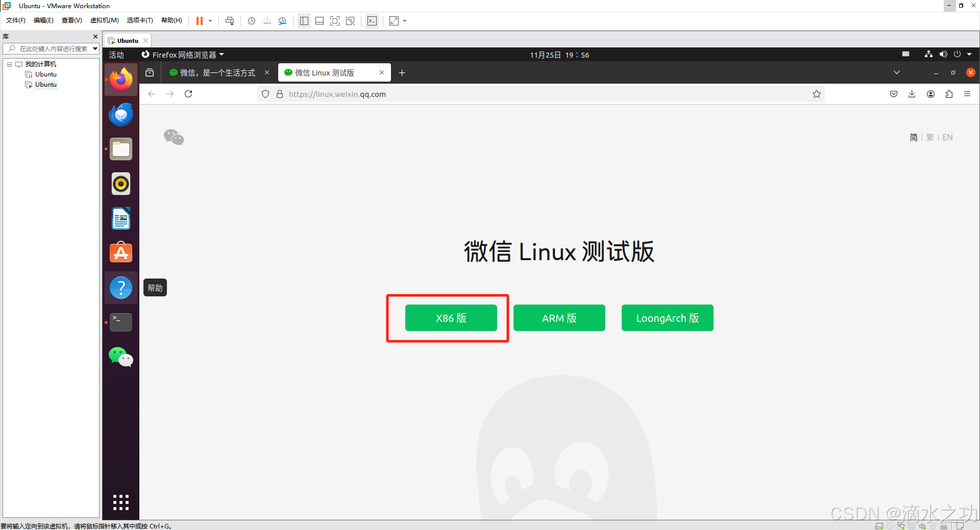Viewport: 980px width, 530px height.
Task: Toggle VMware Unity mode icon
Action: [350, 21]
